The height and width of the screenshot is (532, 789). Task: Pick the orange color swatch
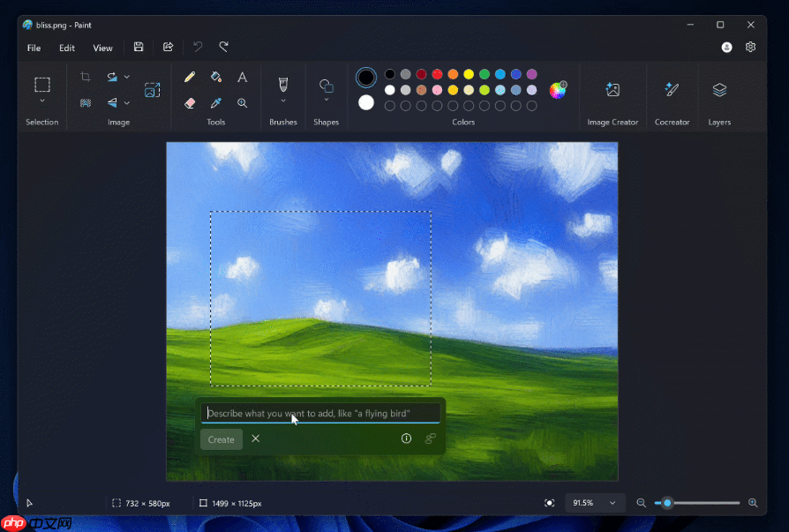(x=453, y=74)
